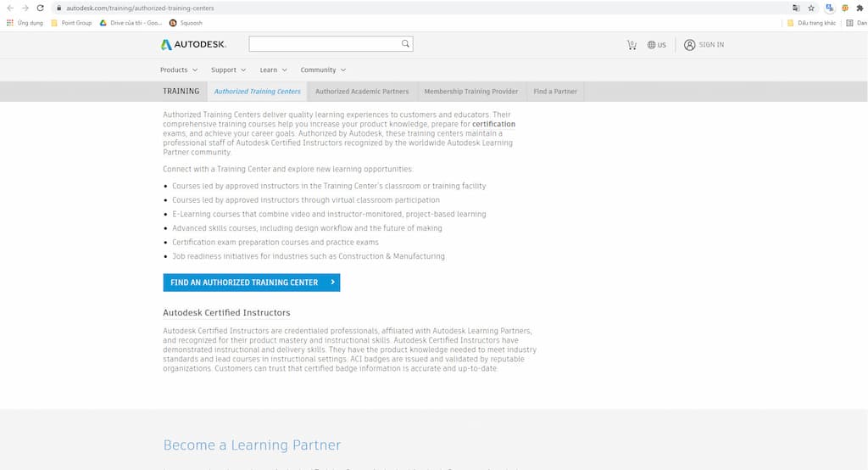Select the Membership Training Provider tab
This screenshot has height=470, width=868.
470,92
